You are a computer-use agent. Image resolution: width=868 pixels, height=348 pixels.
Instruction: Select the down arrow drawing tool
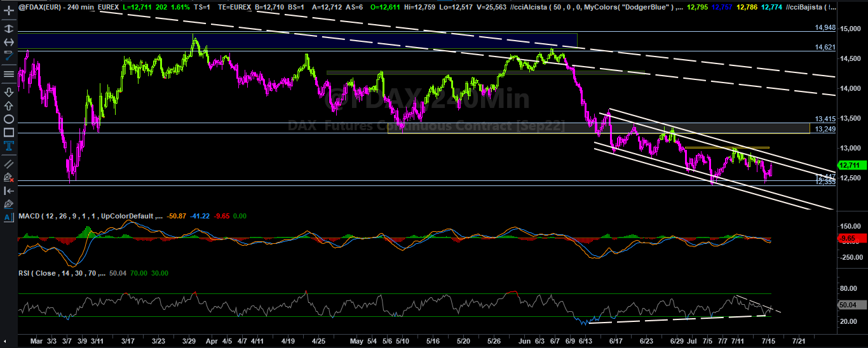click(x=8, y=93)
